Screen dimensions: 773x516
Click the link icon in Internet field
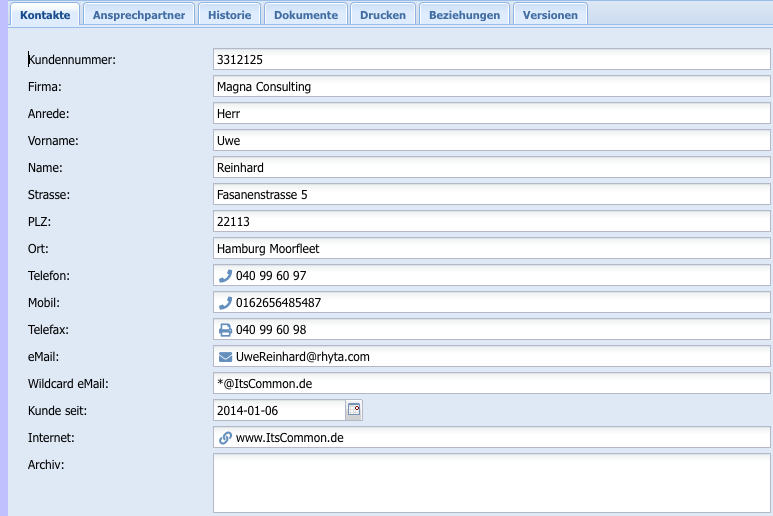[x=225, y=438]
